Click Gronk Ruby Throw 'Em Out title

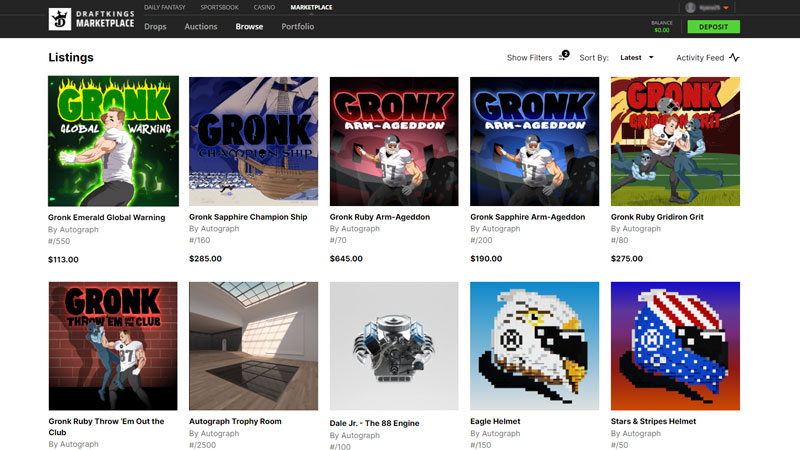click(106, 427)
